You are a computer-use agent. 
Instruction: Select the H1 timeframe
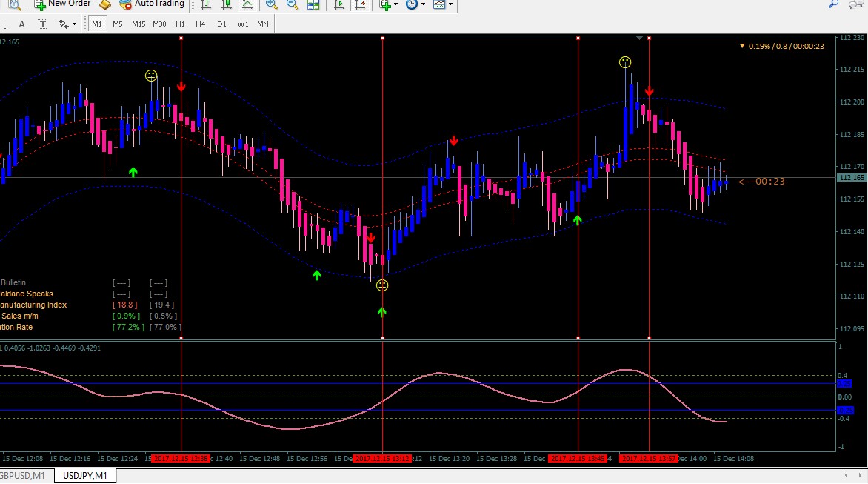(180, 24)
